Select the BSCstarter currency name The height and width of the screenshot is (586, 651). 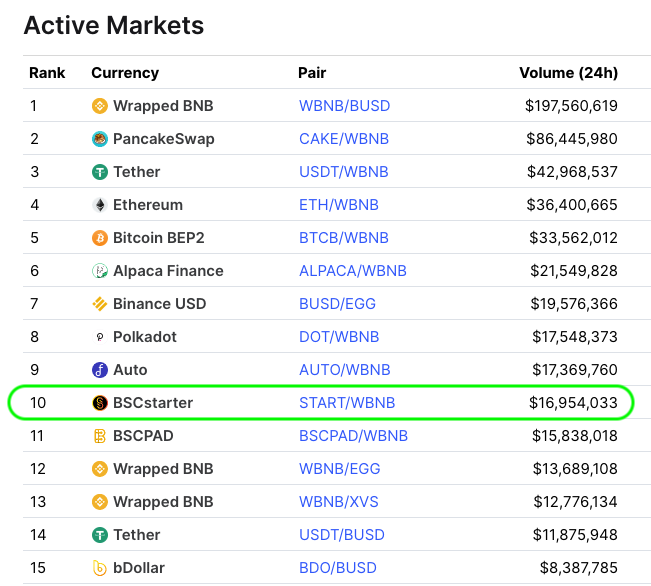tap(153, 403)
